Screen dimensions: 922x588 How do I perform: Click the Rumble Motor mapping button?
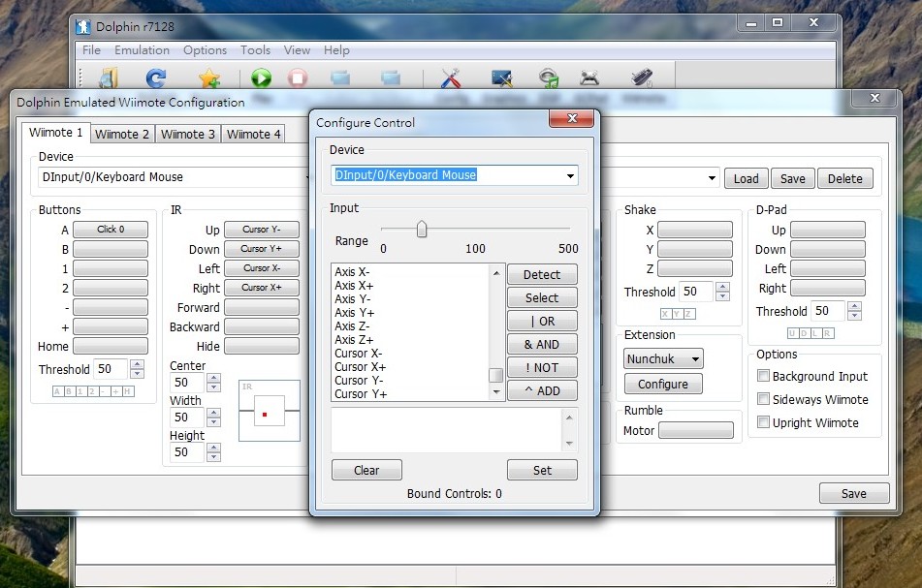pos(695,430)
